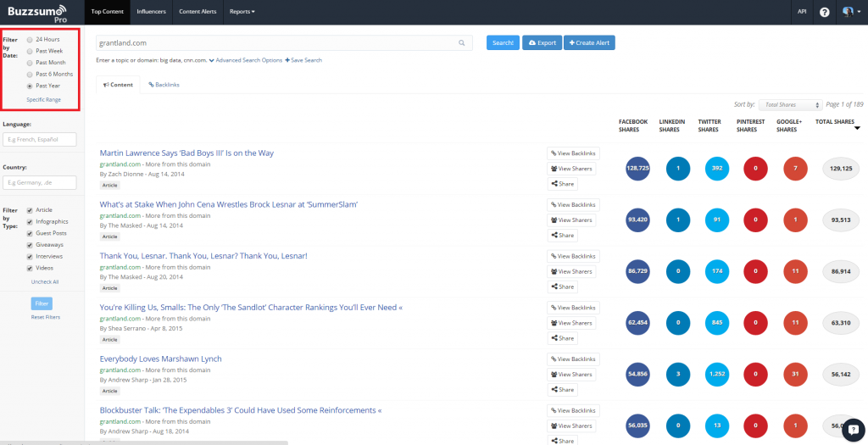Toggle the Guest Posts checkbox
The width and height of the screenshot is (868, 445).
point(30,234)
